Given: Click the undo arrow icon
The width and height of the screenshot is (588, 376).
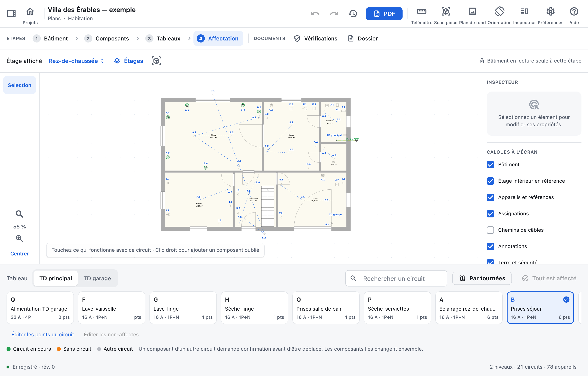Looking at the screenshot, I should point(315,14).
